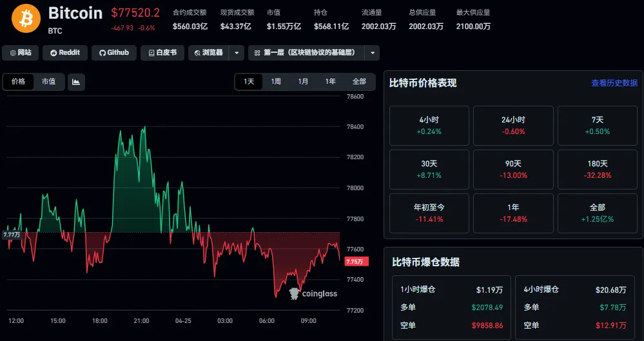Click the 24小时 performance card
644x341 pixels.
point(513,126)
